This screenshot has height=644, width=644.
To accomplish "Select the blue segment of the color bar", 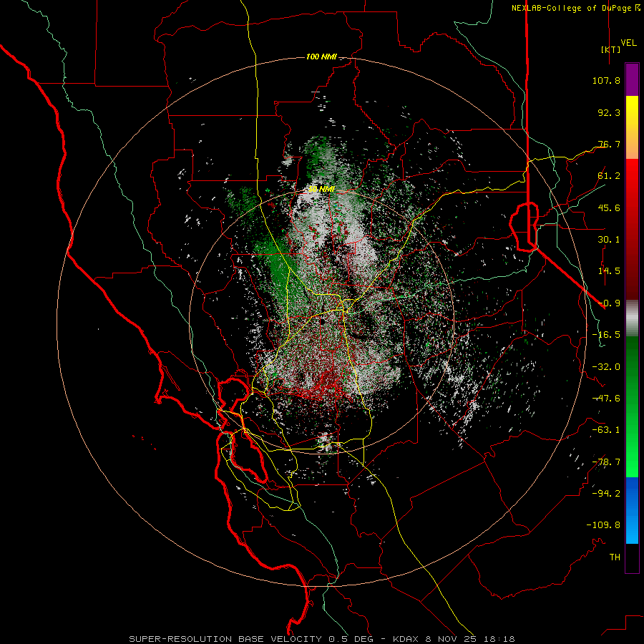I will [632, 510].
